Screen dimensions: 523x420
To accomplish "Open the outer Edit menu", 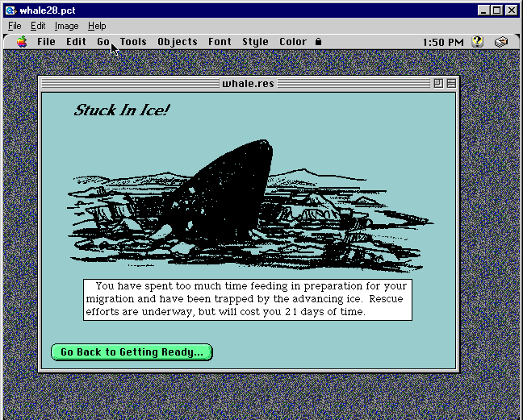I will click(38, 26).
